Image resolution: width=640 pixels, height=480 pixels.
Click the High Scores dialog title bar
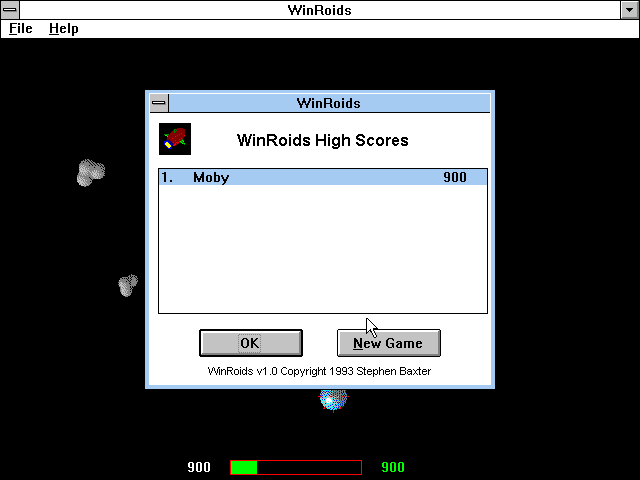(329, 103)
